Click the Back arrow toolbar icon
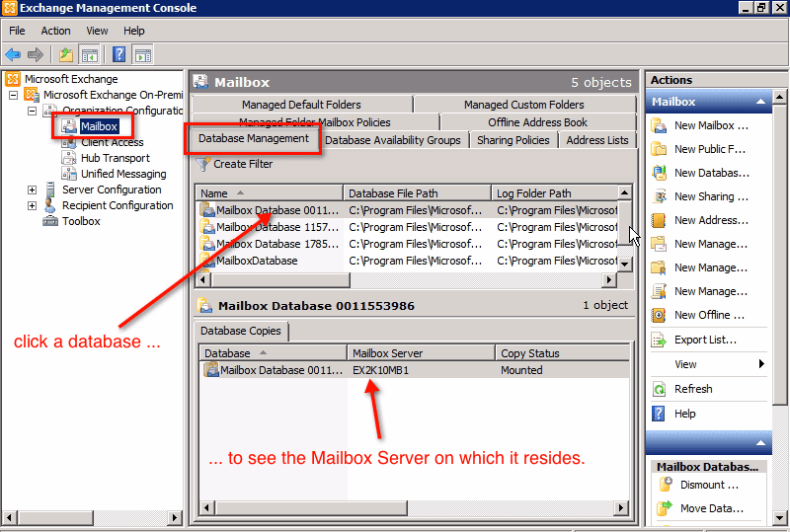 13,54
